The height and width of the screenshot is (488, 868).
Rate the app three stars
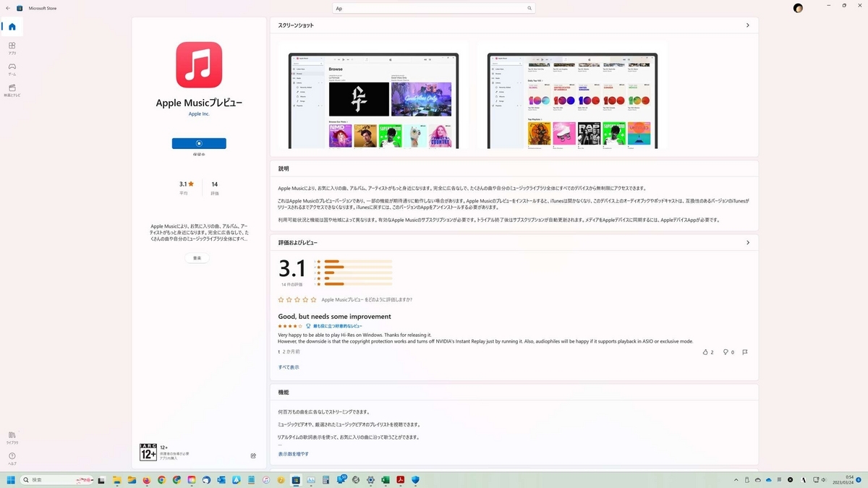(x=297, y=299)
